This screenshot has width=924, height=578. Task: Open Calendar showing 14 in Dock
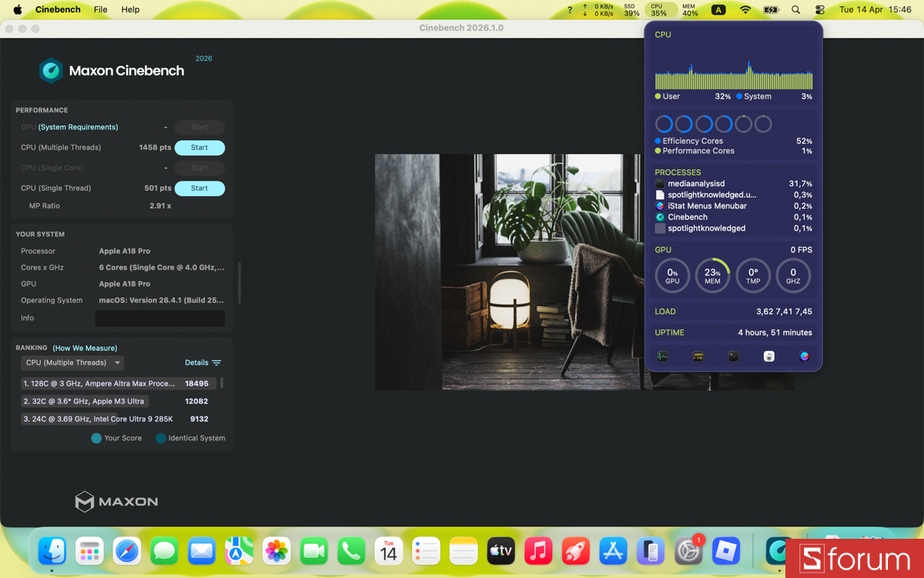[388, 551]
